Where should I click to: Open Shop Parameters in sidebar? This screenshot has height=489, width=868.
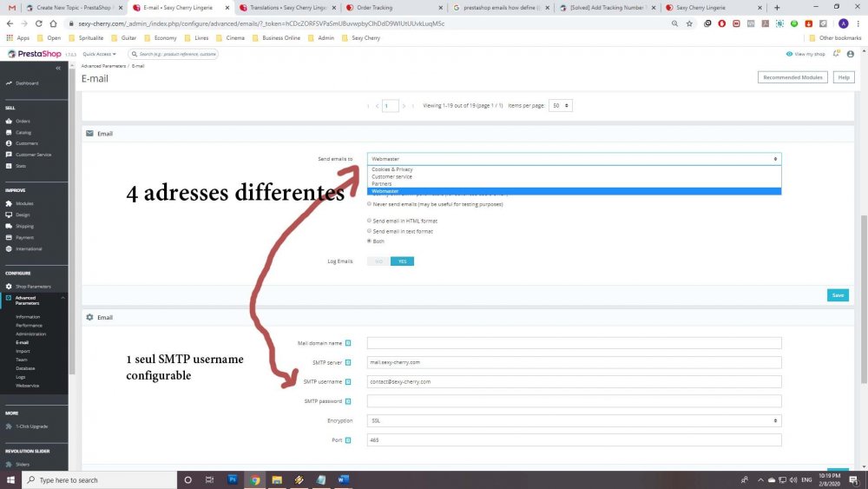(x=33, y=287)
